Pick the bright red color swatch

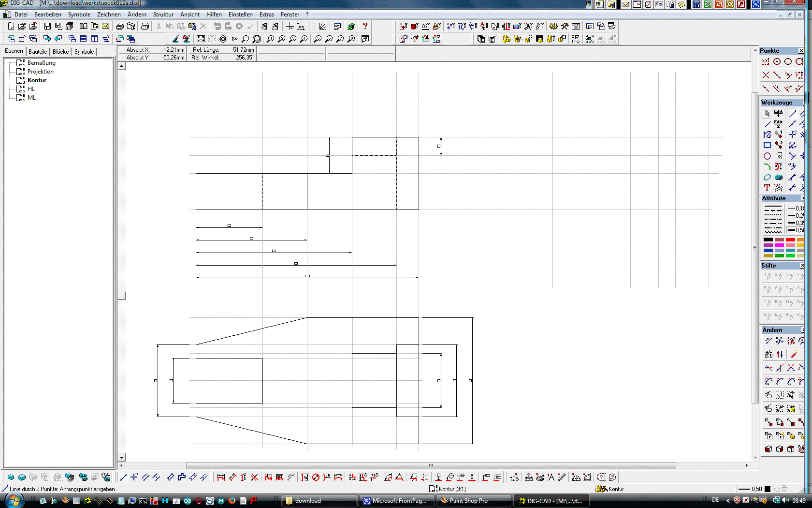(x=790, y=239)
